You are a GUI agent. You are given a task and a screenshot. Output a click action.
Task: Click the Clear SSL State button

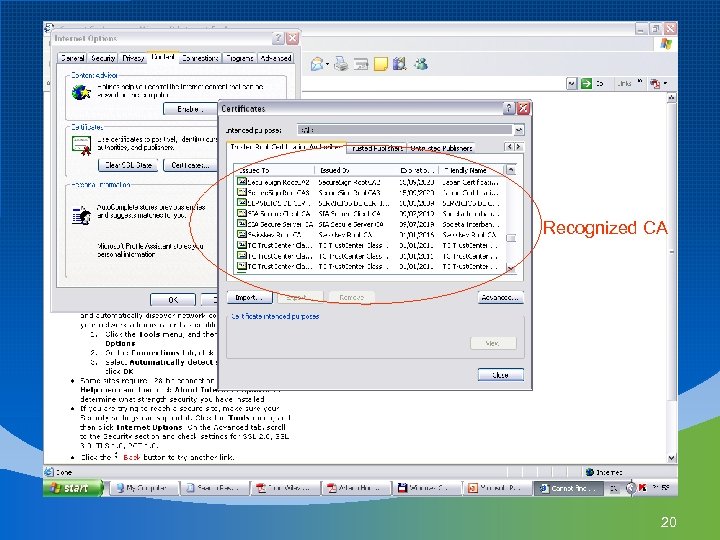point(128,165)
